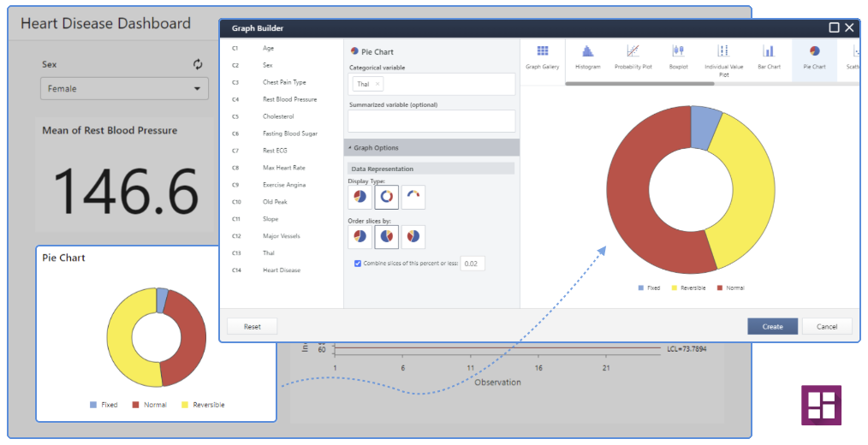Select the Boxplot graph type
The width and height of the screenshot is (868, 445).
click(x=678, y=56)
